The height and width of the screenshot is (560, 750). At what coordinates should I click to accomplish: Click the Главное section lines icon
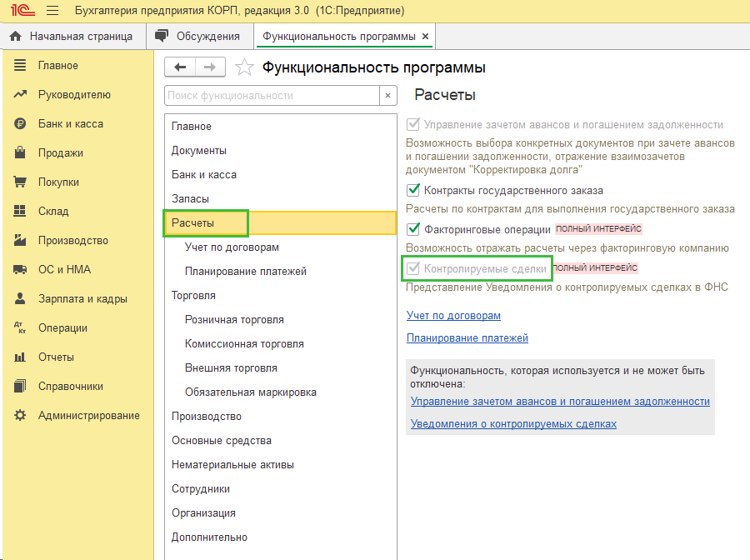click(20, 65)
